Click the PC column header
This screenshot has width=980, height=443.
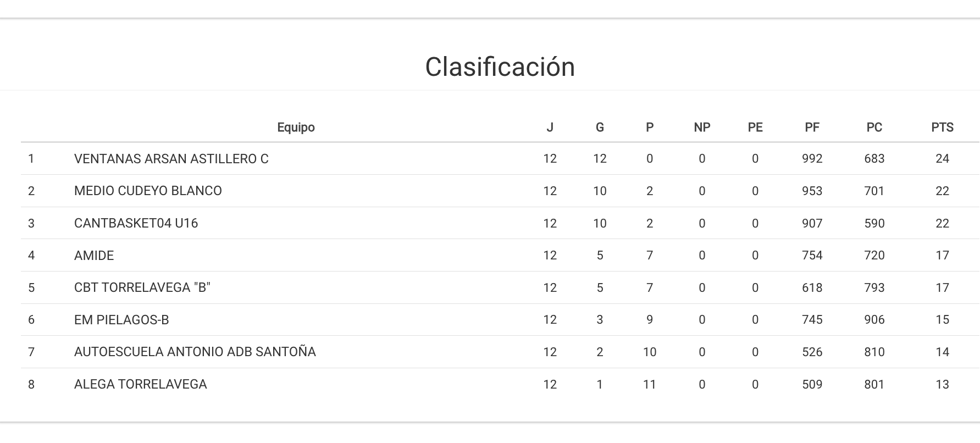pyautogui.click(x=874, y=128)
